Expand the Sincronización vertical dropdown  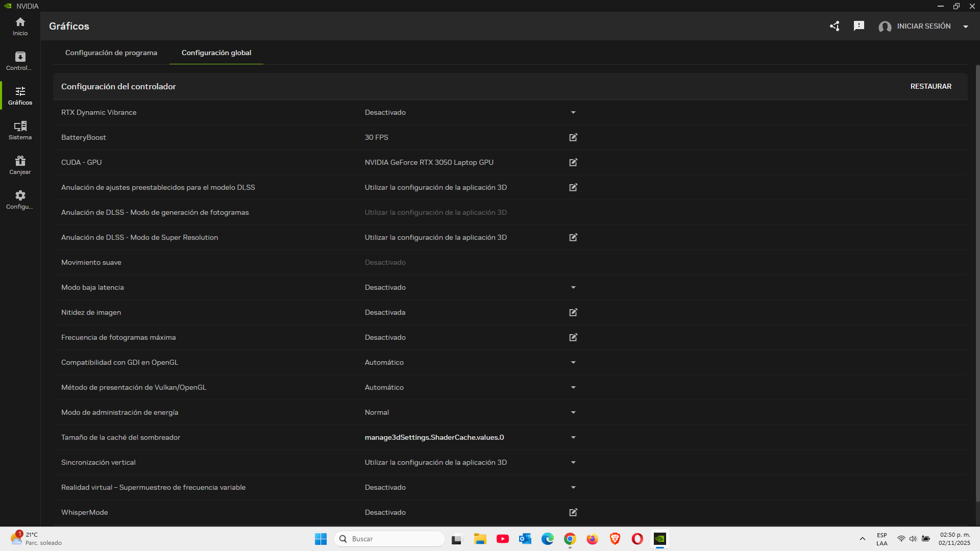click(573, 462)
